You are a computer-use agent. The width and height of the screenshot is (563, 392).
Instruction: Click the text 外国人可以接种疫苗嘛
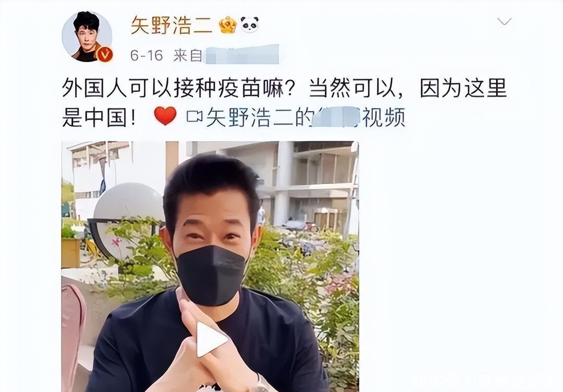pyautogui.click(x=173, y=88)
